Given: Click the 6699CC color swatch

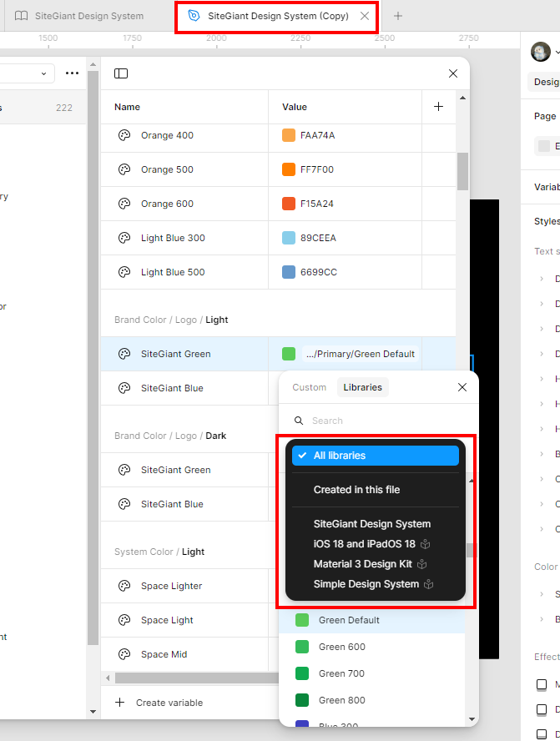Looking at the screenshot, I should 289,272.
